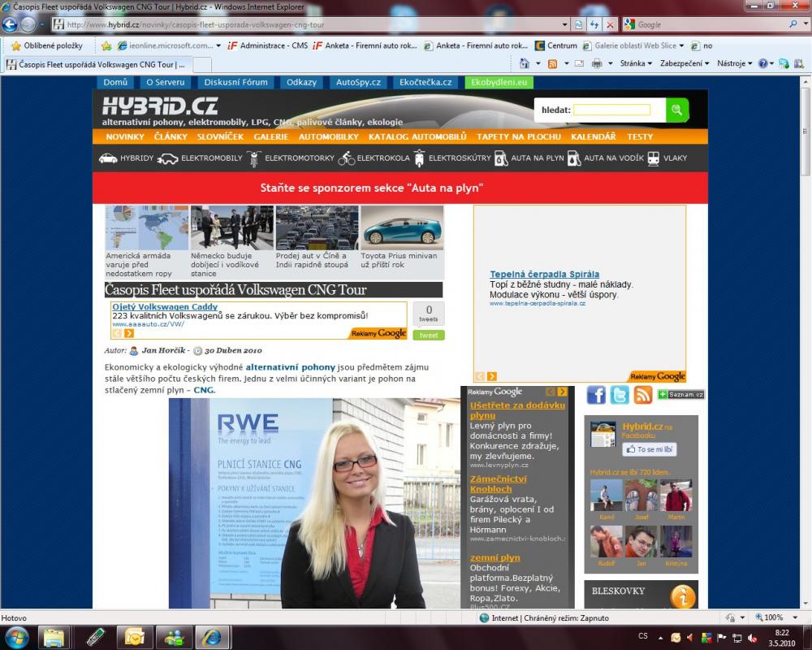Open the Centrum favorites bar link
The image size is (812, 650).
555,45
